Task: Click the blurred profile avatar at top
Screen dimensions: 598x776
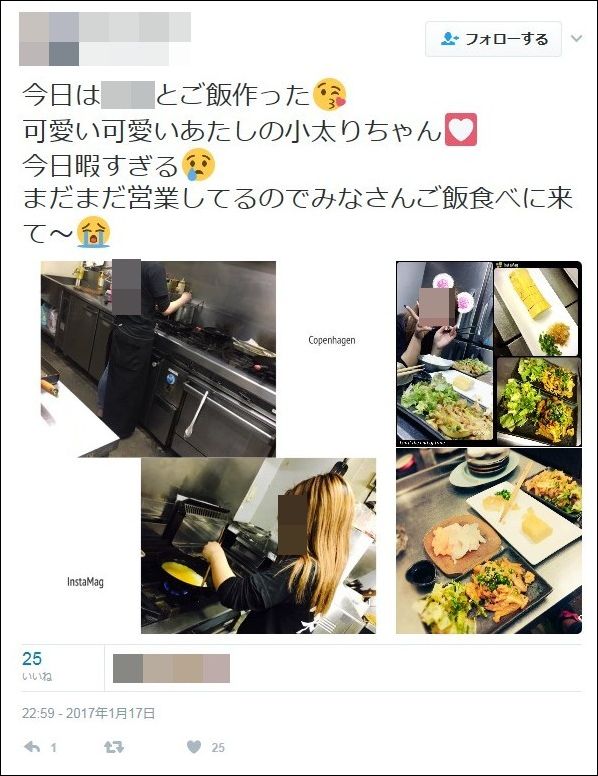Action: tap(49, 40)
